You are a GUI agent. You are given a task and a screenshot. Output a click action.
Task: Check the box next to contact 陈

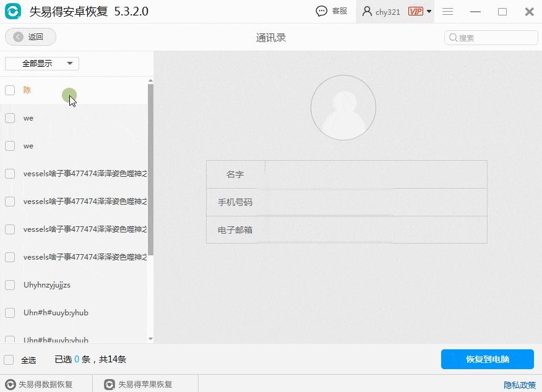click(10, 90)
